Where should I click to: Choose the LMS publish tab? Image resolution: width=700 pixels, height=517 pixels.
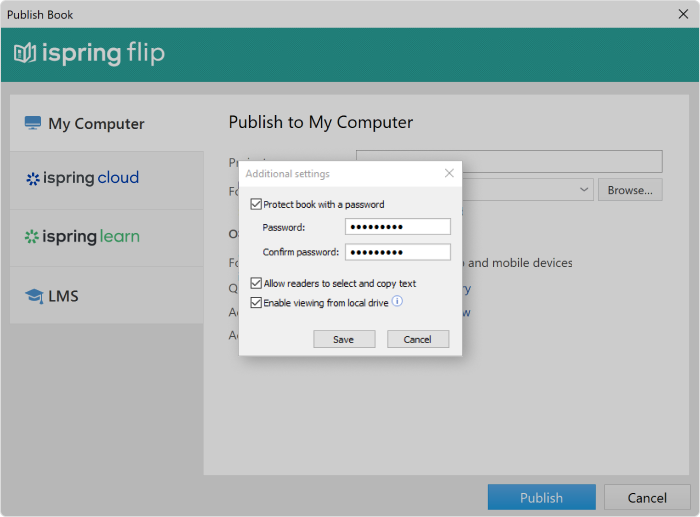click(x=107, y=295)
